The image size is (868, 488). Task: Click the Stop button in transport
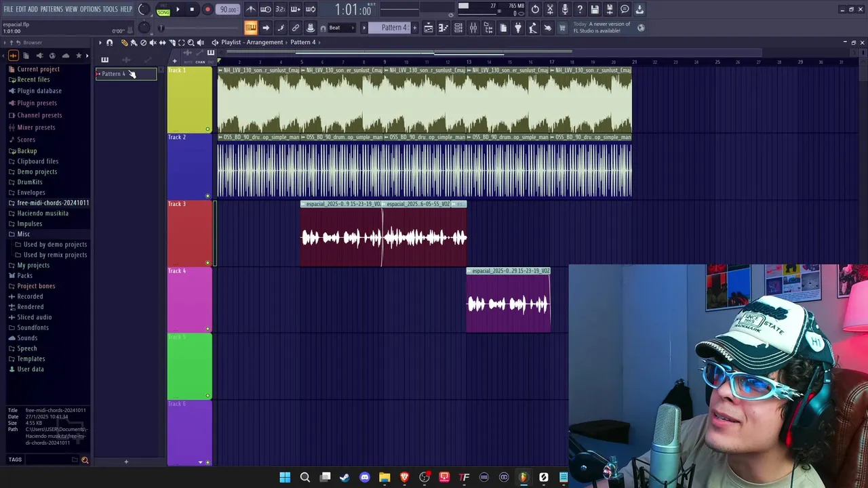(192, 9)
